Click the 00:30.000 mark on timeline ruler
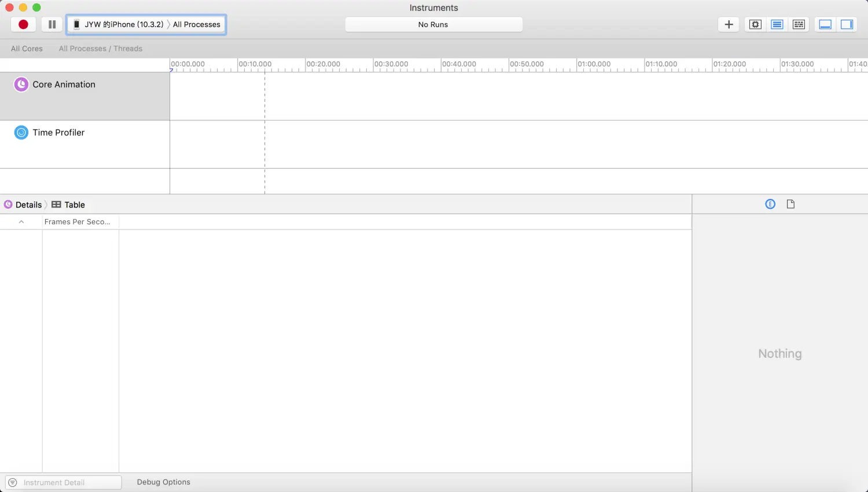868x492 pixels. click(x=391, y=64)
